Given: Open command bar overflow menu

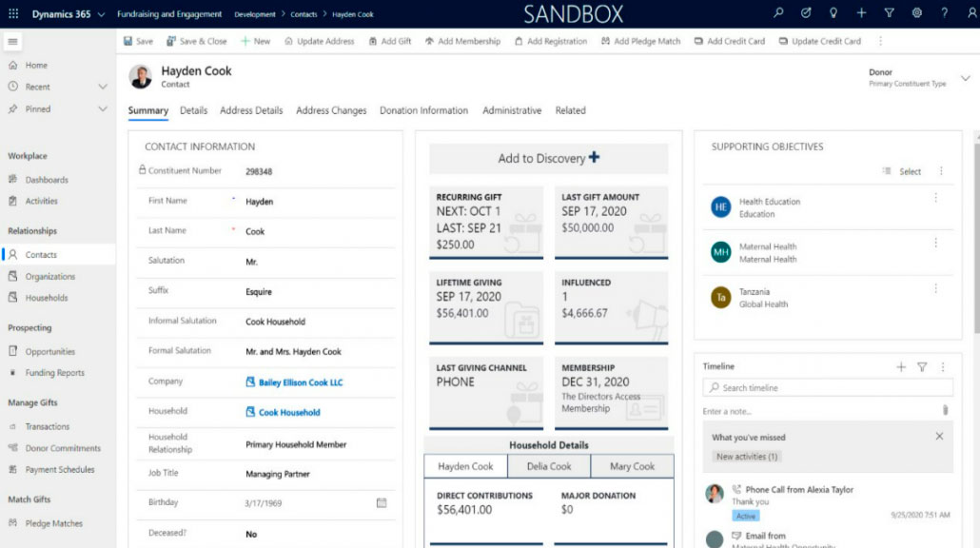Looking at the screenshot, I should [881, 41].
